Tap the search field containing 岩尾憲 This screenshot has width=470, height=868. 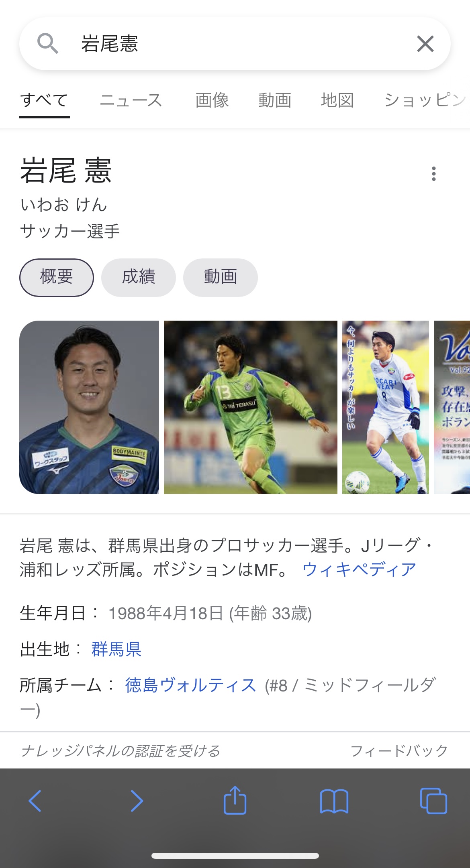point(235,44)
